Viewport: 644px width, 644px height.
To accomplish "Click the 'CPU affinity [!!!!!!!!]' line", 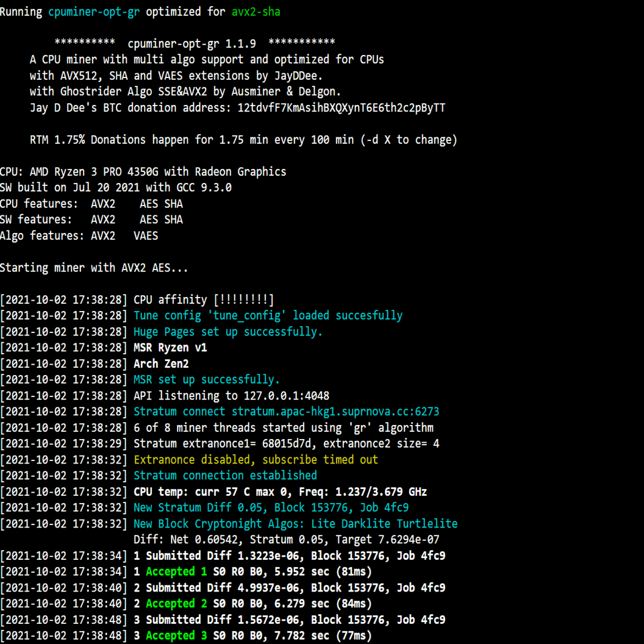I will point(137,300).
